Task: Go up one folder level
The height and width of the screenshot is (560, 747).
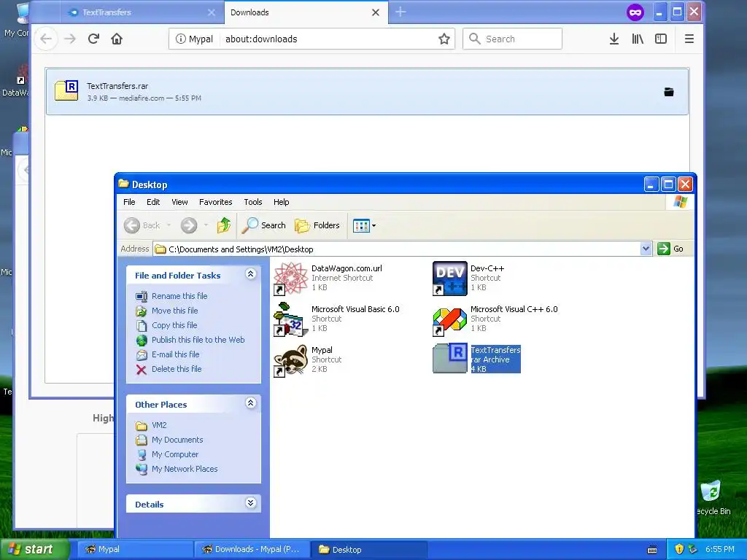Action: click(x=224, y=225)
